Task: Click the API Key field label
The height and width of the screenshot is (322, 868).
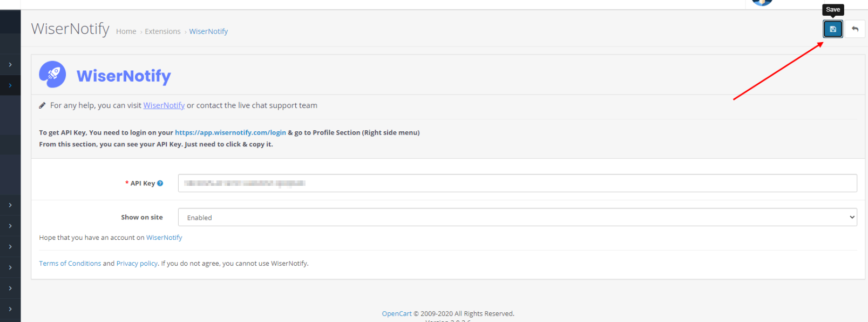Action: click(x=143, y=183)
